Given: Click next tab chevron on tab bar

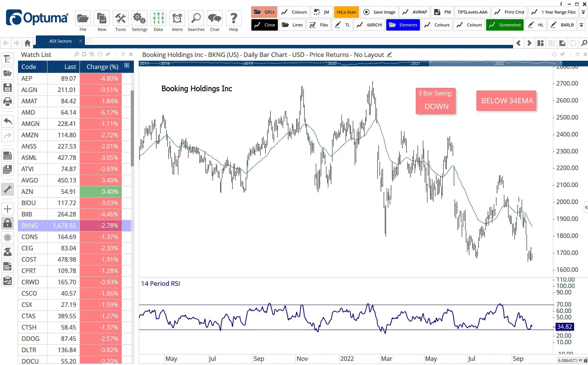Looking at the screenshot, I should pos(530,43).
